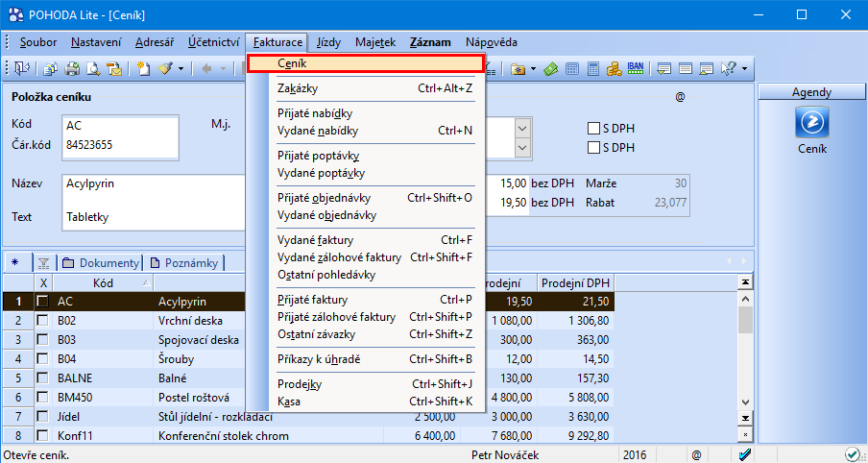This screenshot has width=868, height=463.
Task: Click the brush cleanup toolbar icon
Action: pyautogui.click(x=165, y=69)
